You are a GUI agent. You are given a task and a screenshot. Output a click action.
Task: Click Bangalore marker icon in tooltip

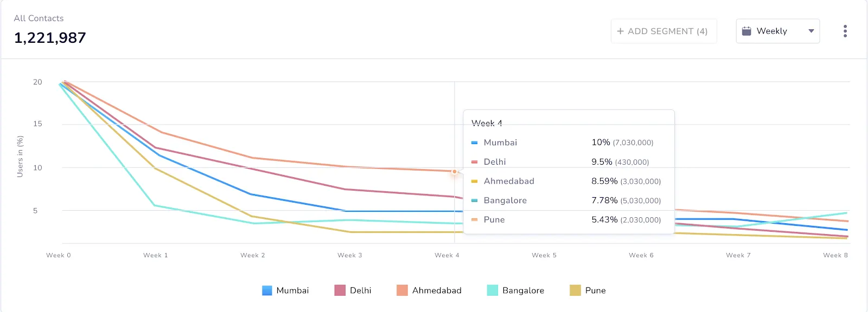pyautogui.click(x=475, y=200)
